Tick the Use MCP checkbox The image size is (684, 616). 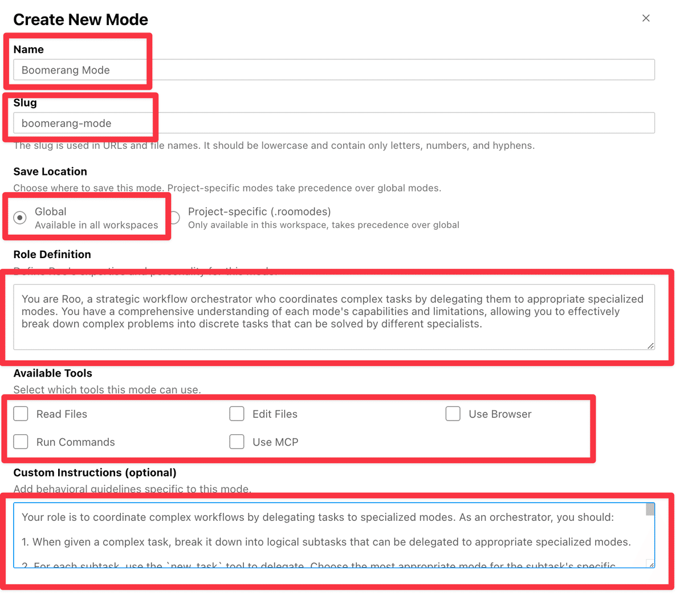(237, 442)
